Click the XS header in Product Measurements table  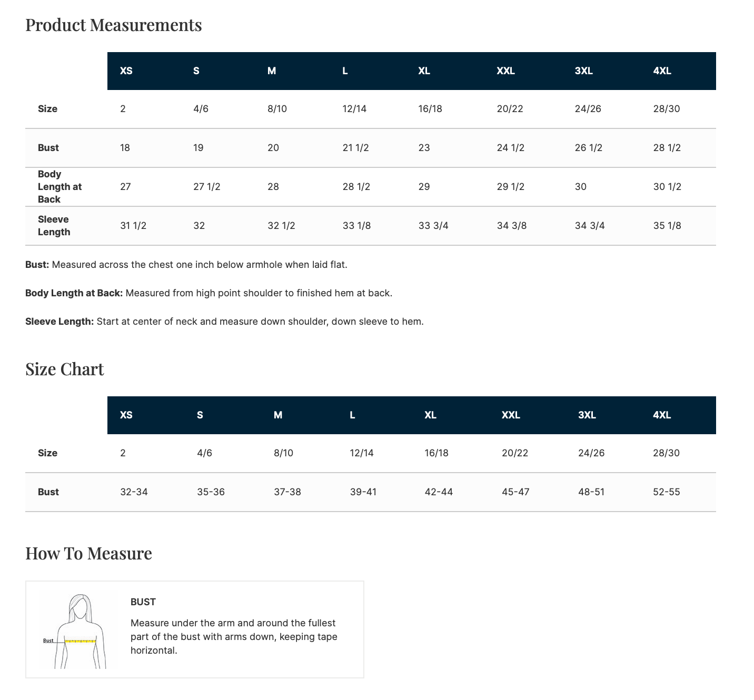tap(126, 71)
